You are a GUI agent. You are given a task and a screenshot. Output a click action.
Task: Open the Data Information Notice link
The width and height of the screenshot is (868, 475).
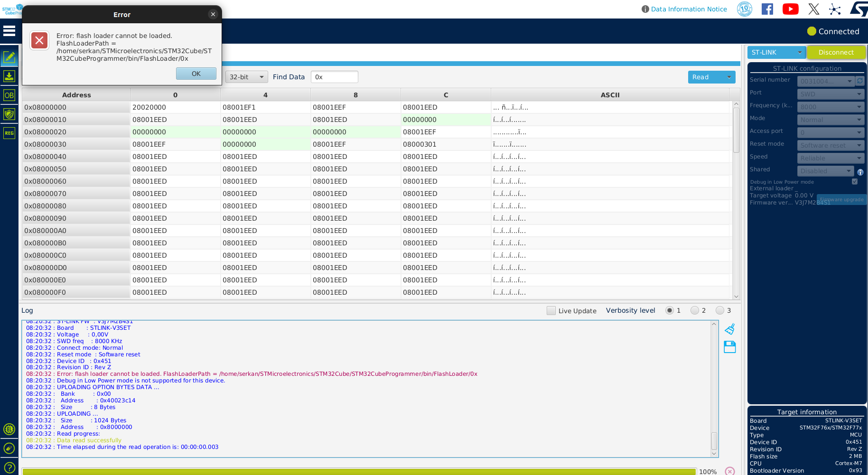click(689, 9)
